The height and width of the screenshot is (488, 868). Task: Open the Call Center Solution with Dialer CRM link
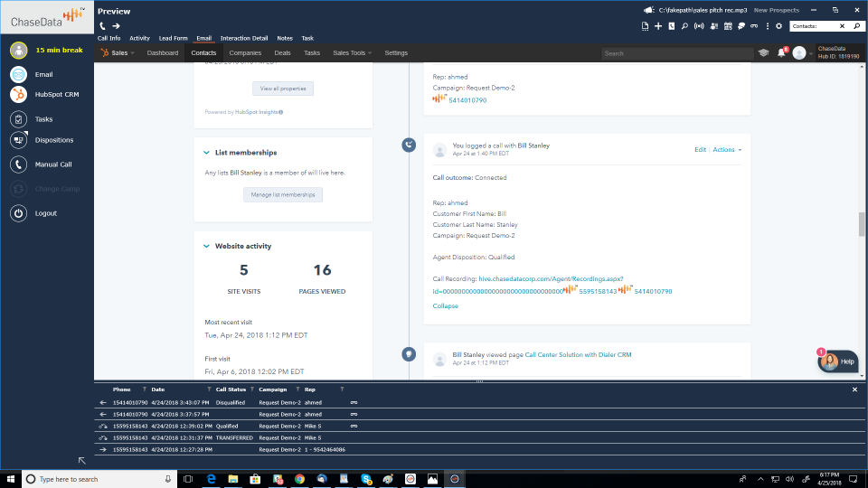[x=578, y=354]
